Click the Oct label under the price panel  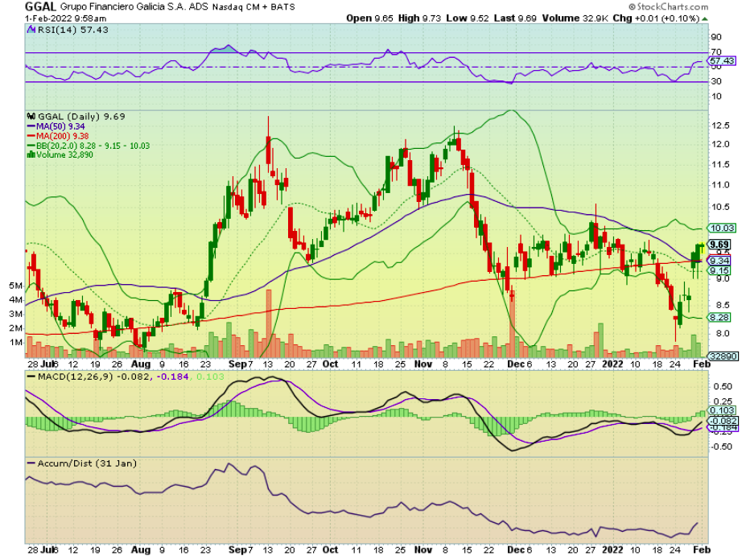(x=330, y=364)
